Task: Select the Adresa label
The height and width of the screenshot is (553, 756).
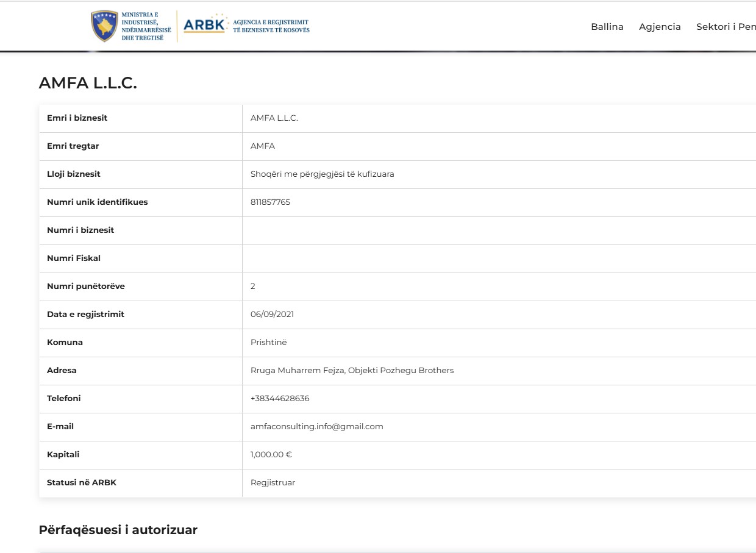Action: click(x=62, y=370)
